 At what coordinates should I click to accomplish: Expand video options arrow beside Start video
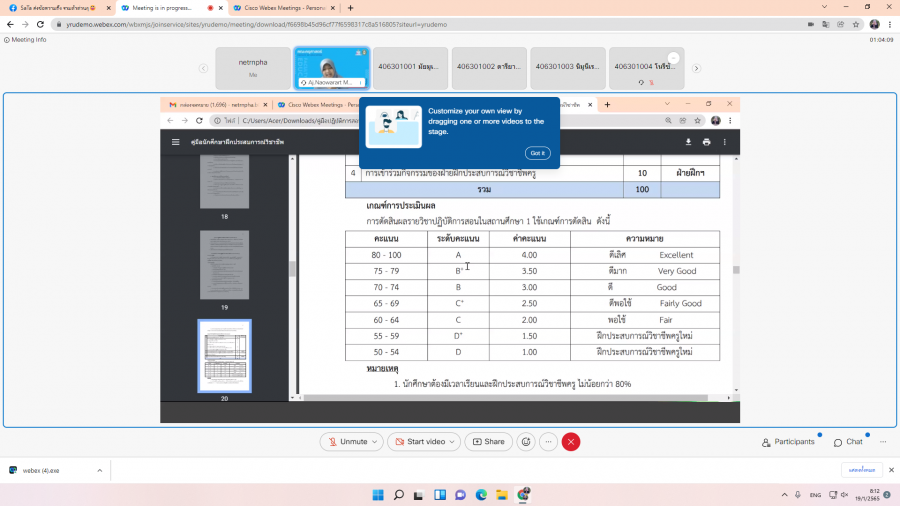click(x=454, y=441)
